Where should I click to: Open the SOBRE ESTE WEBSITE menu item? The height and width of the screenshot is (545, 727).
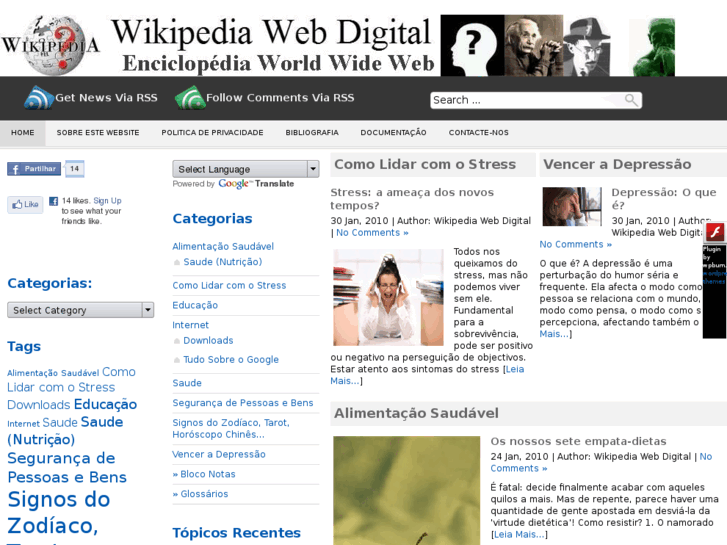tap(98, 133)
